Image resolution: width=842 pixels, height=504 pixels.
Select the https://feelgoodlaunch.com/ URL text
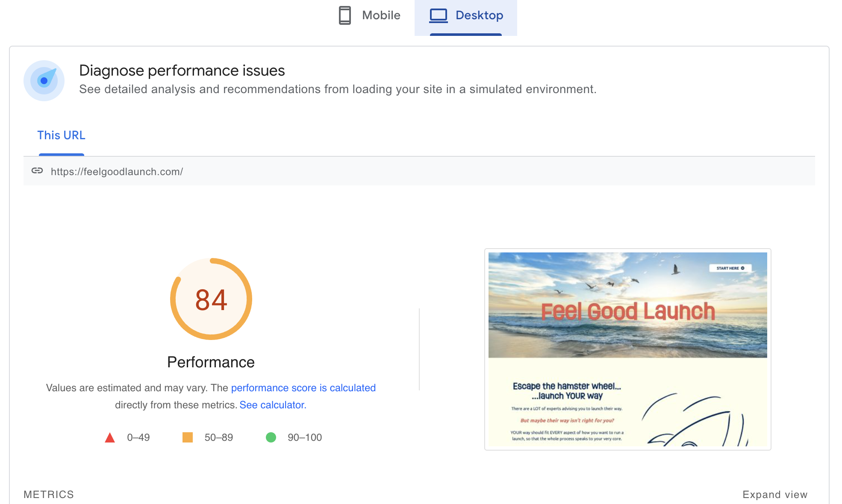coord(117,172)
